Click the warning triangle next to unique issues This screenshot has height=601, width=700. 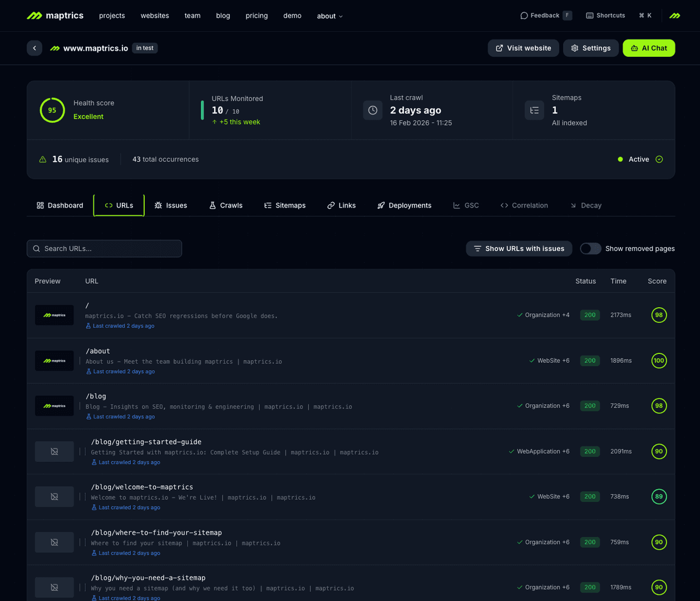pos(43,159)
